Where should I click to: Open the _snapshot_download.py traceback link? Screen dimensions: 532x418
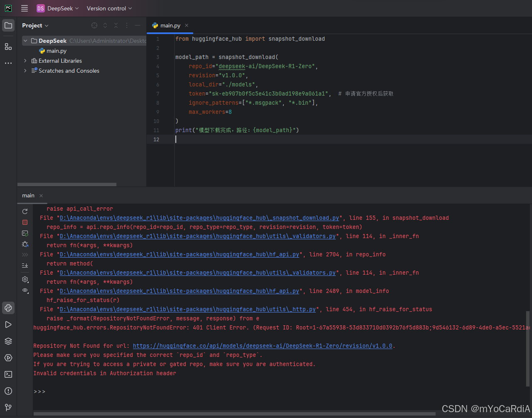(x=199, y=218)
